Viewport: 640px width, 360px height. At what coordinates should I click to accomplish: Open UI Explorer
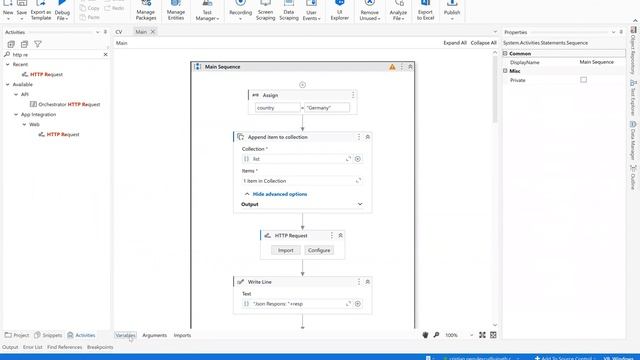339,11
